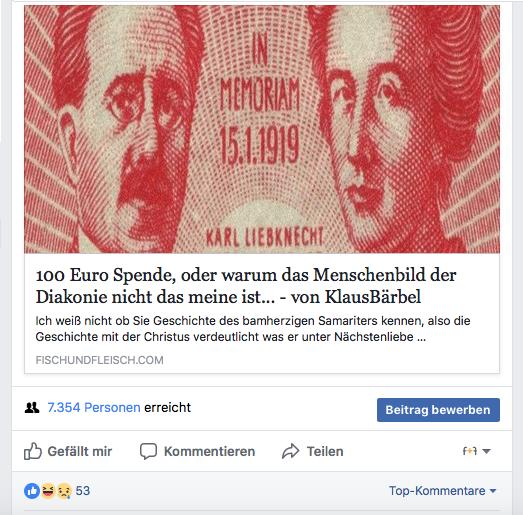Open the Top-Kommentare sorting dropdown
Image resolution: width=523 pixels, height=515 pixels.
tap(443, 491)
